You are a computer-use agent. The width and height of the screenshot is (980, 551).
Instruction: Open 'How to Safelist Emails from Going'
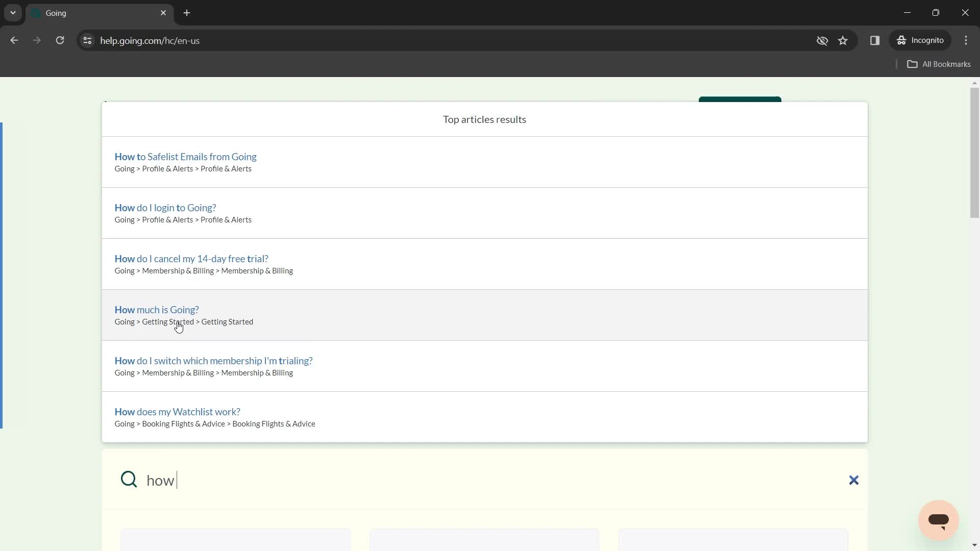click(x=185, y=157)
